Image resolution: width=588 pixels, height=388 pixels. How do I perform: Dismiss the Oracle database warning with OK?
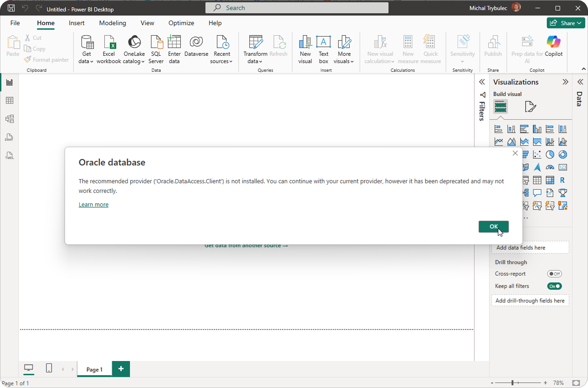pos(493,226)
